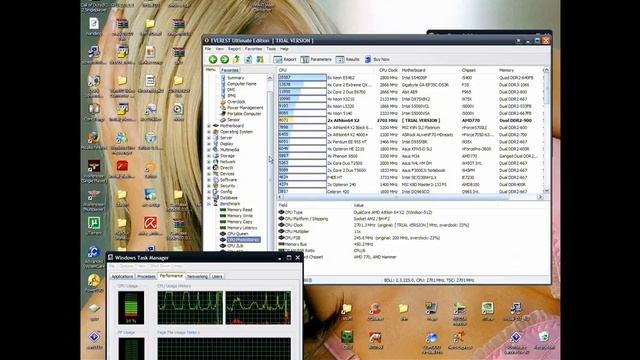Expand the Storage tree node
This screenshot has height=360, width=640.
pyautogui.click(x=209, y=156)
